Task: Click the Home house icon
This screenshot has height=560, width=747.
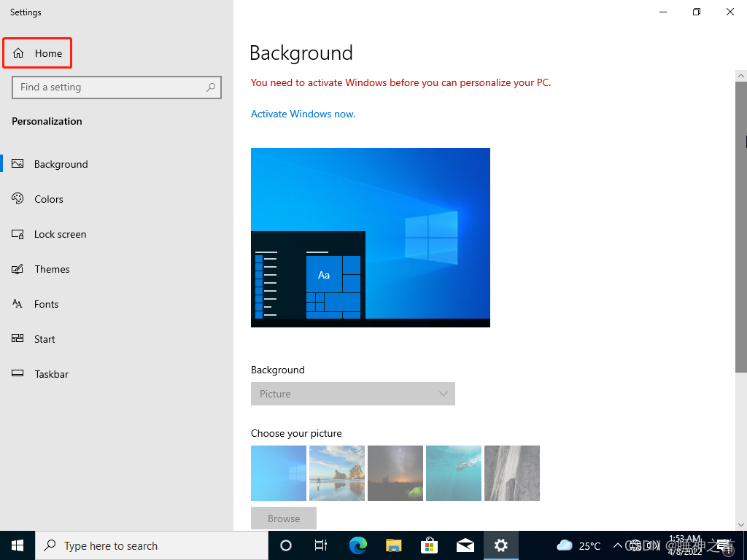Action: pos(18,52)
